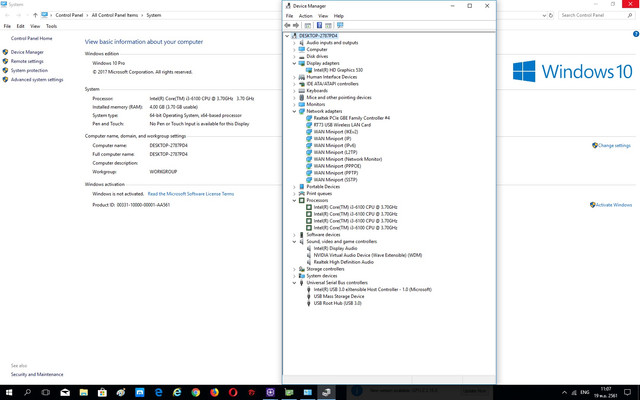Select Intel(R) USB 3.0 eXtensible Host Controller
Viewport: 640px width, 400px height.
[x=372, y=289]
